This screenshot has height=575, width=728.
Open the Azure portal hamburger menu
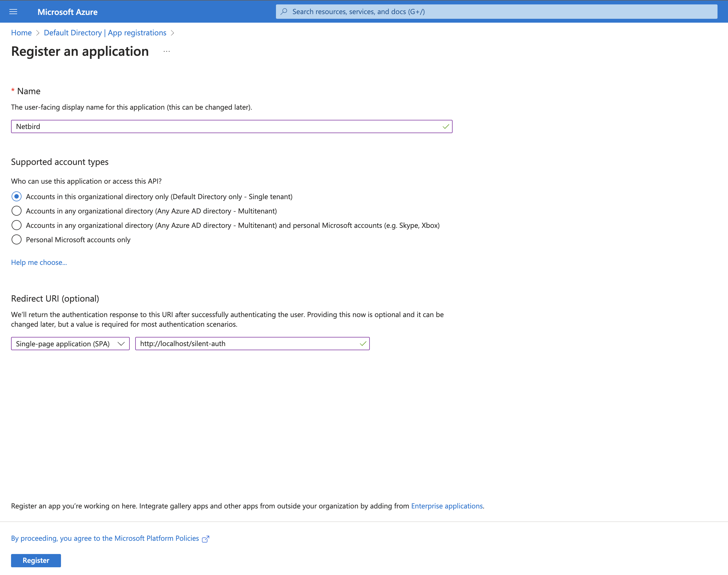(13, 11)
